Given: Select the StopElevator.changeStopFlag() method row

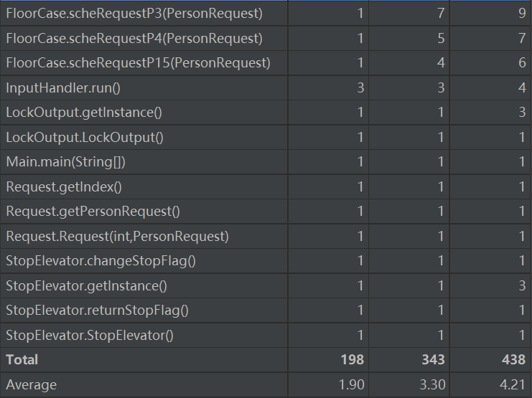Looking at the screenshot, I should coord(101,261).
